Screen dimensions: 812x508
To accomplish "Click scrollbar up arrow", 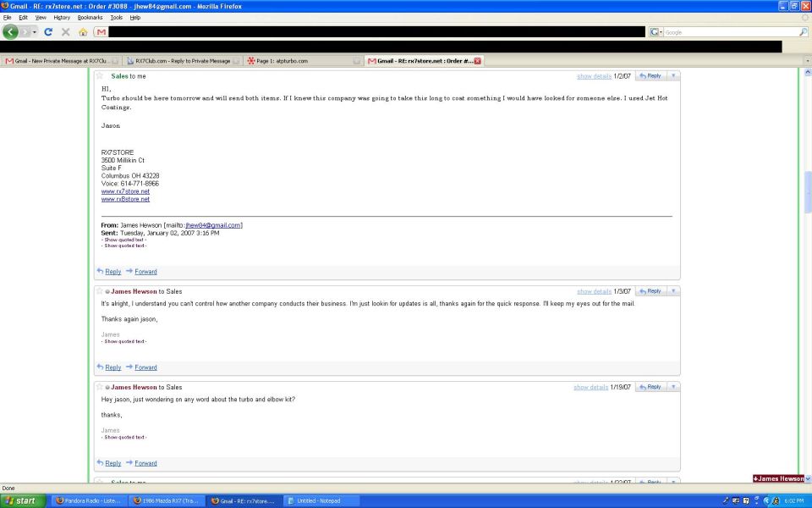I will 807,73.
